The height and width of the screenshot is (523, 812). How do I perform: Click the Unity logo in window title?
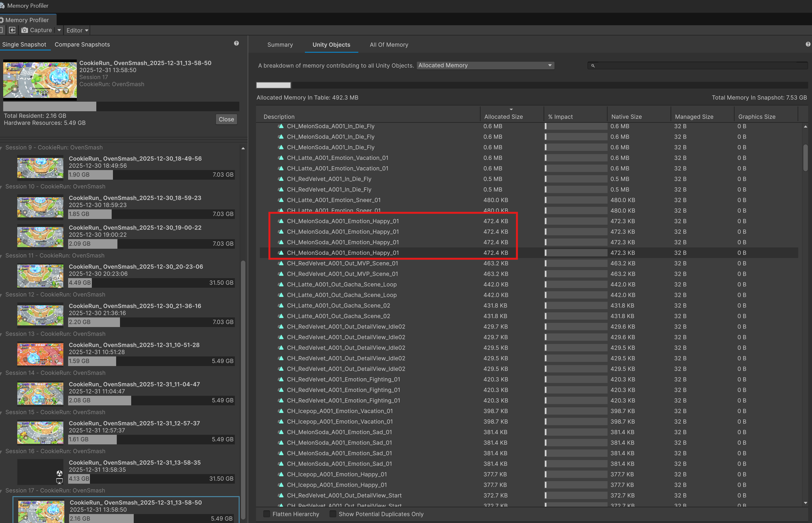[x=2, y=5]
